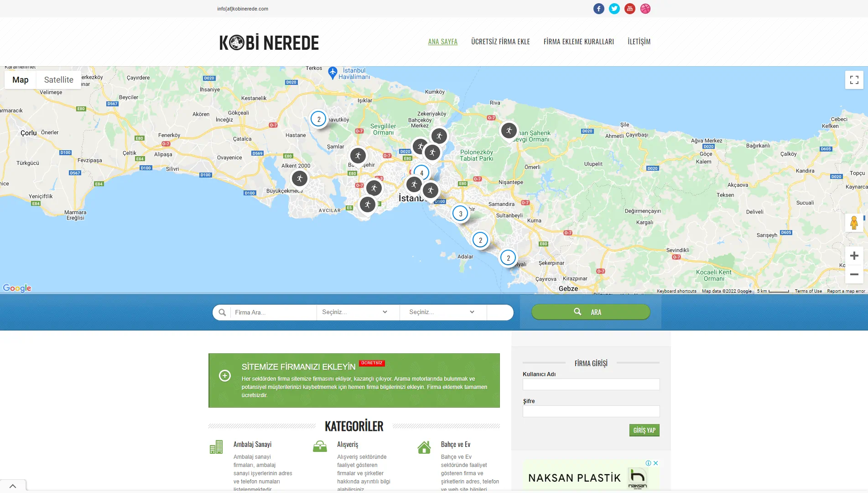
Task: Click the ÜCRETSİZ red badge
Action: 372,363
